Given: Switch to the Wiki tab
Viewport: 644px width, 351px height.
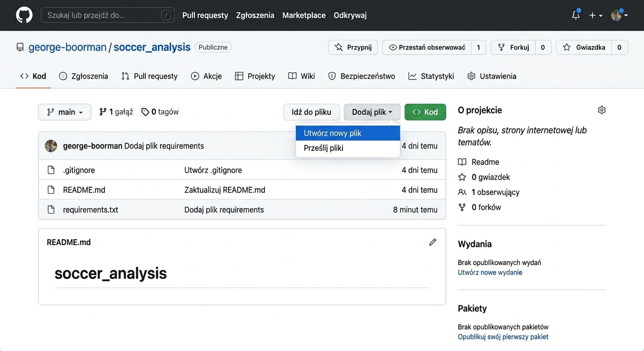Looking at the screenshot, I should (301, 76).
